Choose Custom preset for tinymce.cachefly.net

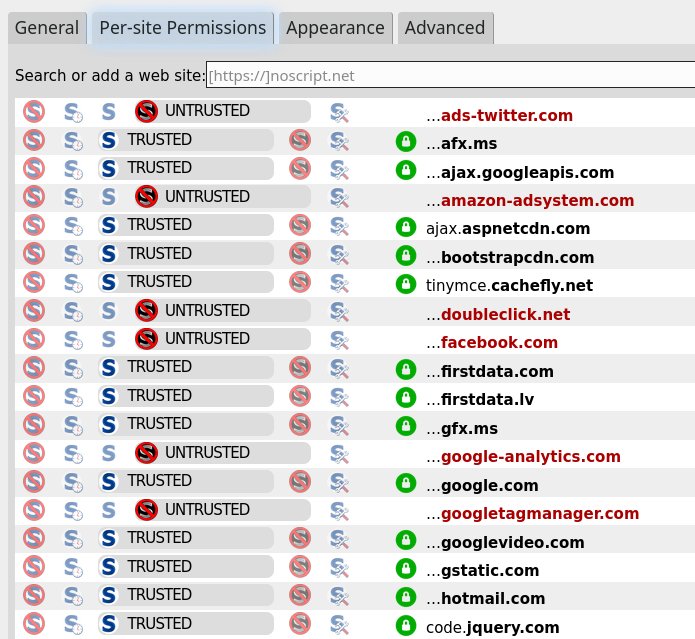point(339,283)
